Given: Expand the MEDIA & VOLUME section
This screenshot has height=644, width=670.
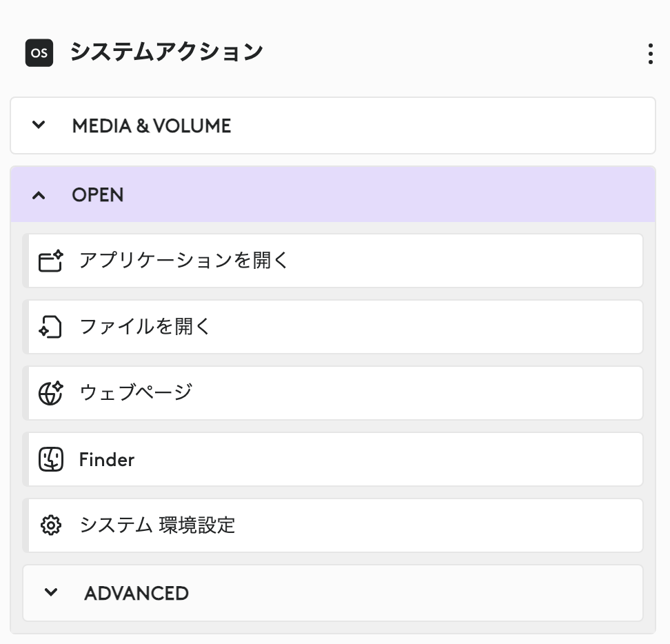Looking at the screenshot, I should (334, 125).
